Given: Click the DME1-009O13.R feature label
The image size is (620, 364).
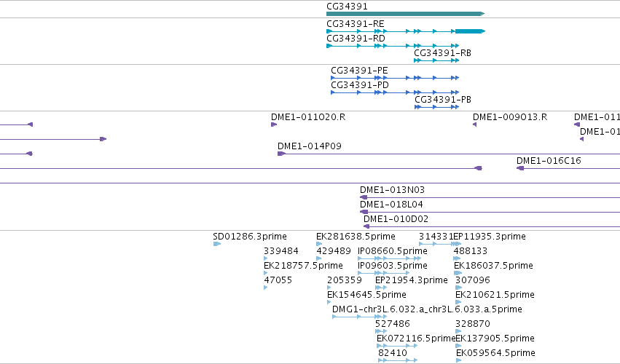Looking at the screenshot, I should pyautogui.click(x=510, y=117).
